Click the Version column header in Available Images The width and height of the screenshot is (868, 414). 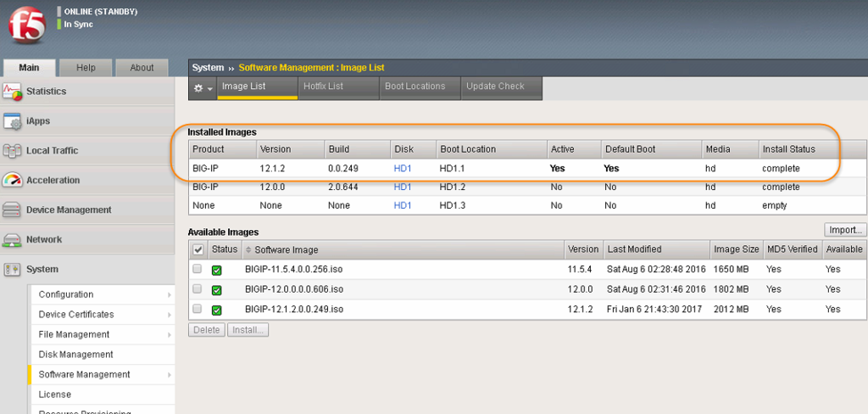(x=583, y=249)
